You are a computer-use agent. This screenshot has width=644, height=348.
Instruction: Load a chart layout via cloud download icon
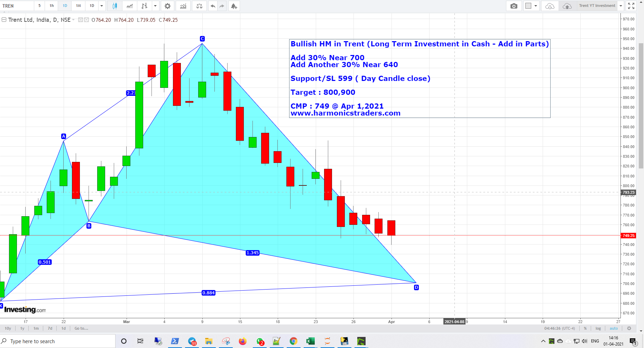tap(550, 6)
